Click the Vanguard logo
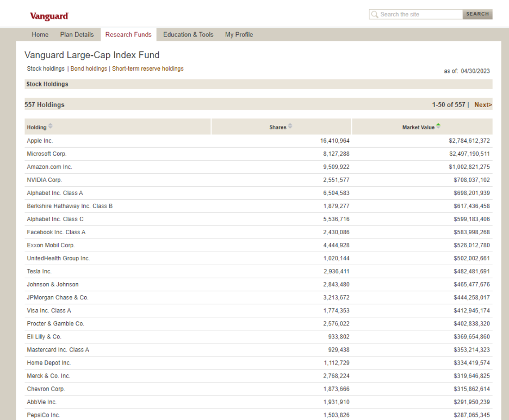 click(x=49, y=16)
